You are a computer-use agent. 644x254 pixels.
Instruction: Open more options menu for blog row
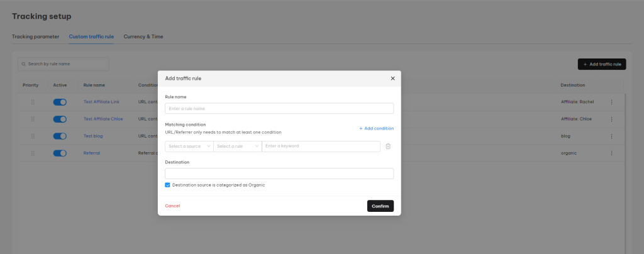611,136
